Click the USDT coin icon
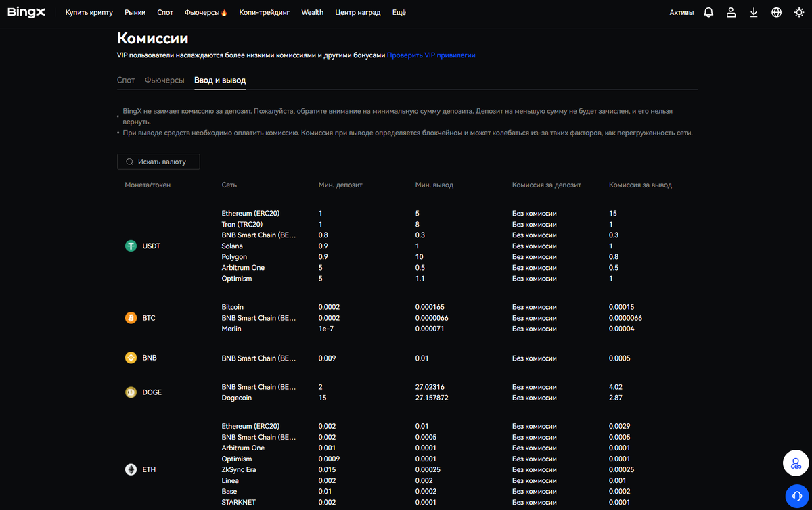Viewport: 812px width, 510px height. click(x=131, y=246)
